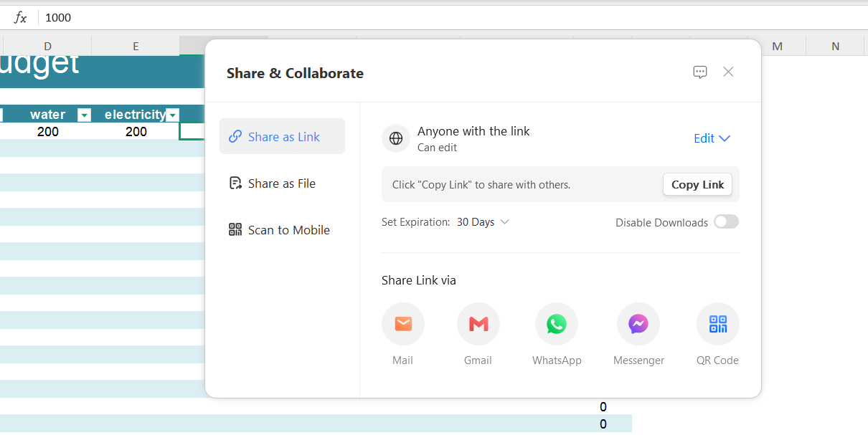Share link via Mail icon

403,324
